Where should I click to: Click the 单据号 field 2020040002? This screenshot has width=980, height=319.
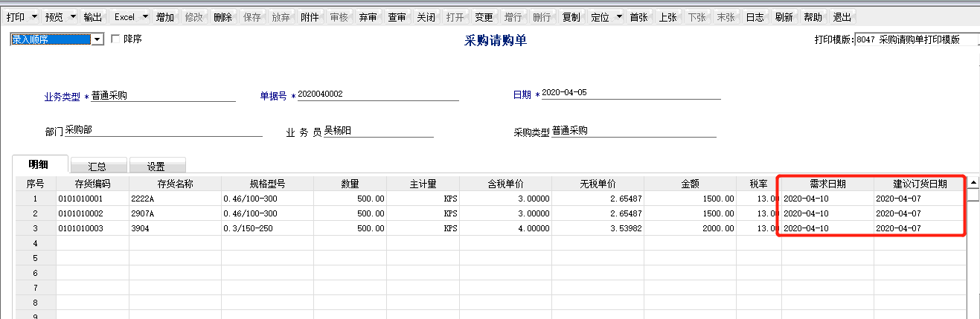click(378, 94)
